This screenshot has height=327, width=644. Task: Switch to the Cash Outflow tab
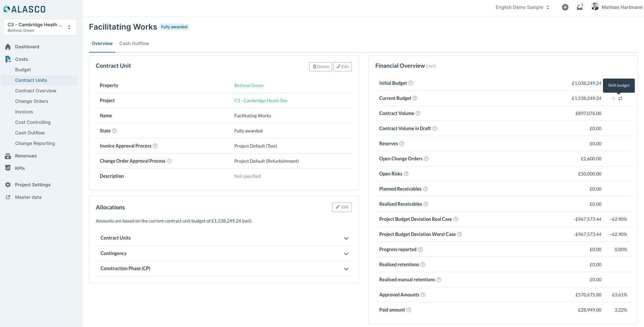(x=134, y=44)
